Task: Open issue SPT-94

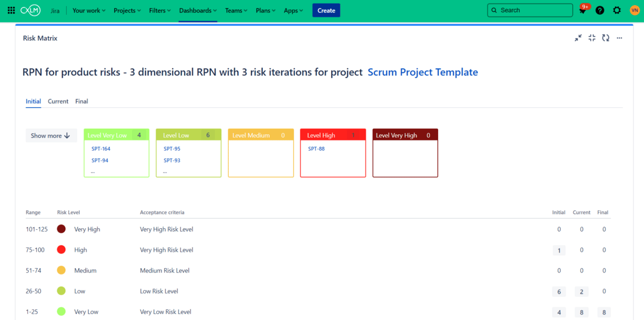Action: pyautogui.click(x=100, y=160)
